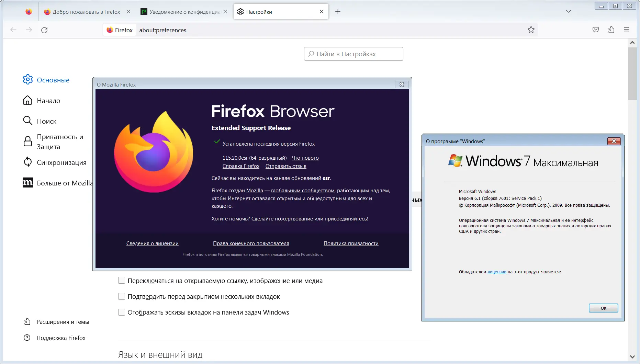Viewport: 640px width, 364px height.
Task: Open the 'Основные' settings category
Action: pyautogui.click(x=53, y=80)
